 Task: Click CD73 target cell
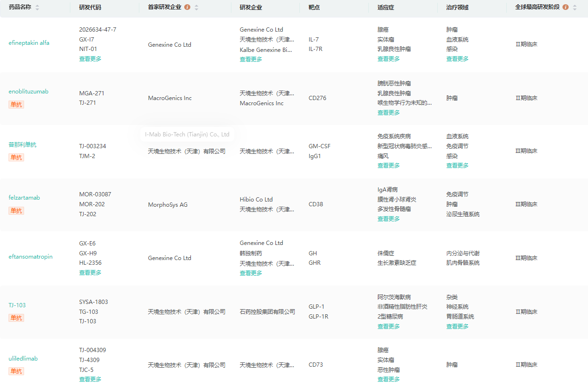(x=315, y=365)
